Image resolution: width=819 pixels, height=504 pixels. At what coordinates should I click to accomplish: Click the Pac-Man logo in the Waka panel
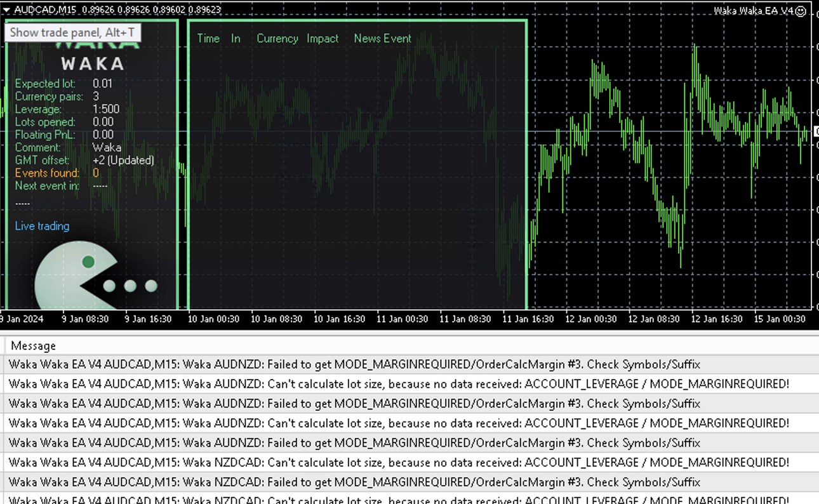[x=76, y=276]
